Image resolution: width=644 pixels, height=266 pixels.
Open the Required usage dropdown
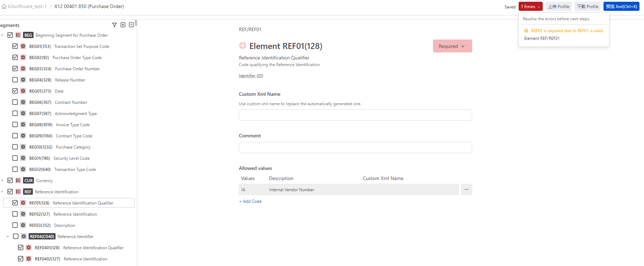[x=452, y=46]
